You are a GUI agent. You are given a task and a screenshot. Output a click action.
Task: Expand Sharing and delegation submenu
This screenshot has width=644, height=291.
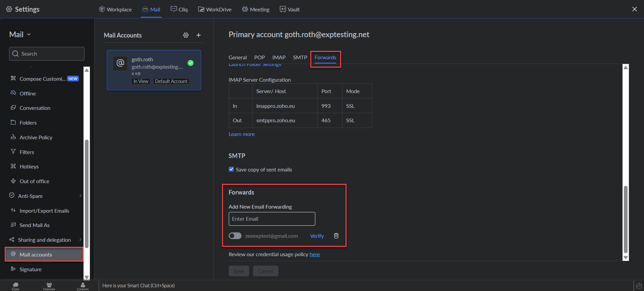[x=80, y=240]
